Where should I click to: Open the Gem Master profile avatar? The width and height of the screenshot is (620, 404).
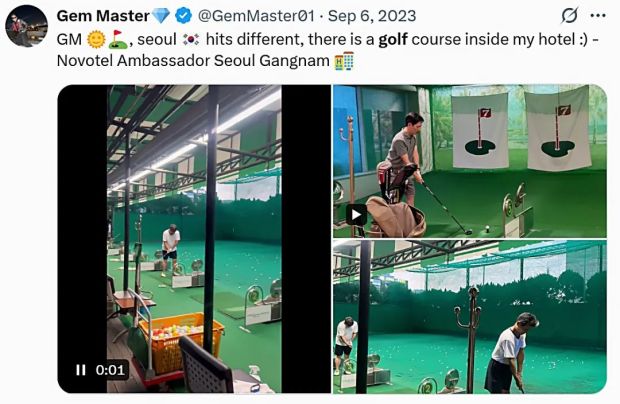pyautogui.click(x=26, y=26)
